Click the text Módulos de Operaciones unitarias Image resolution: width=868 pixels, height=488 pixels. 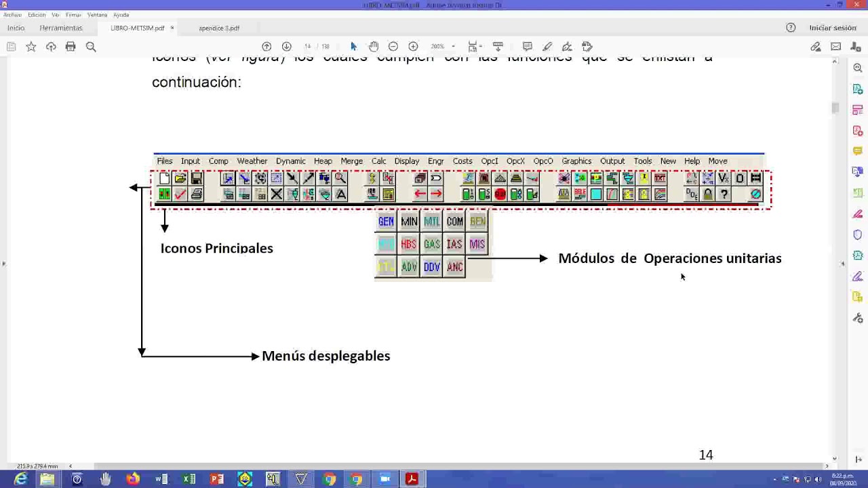coord(670,258)
